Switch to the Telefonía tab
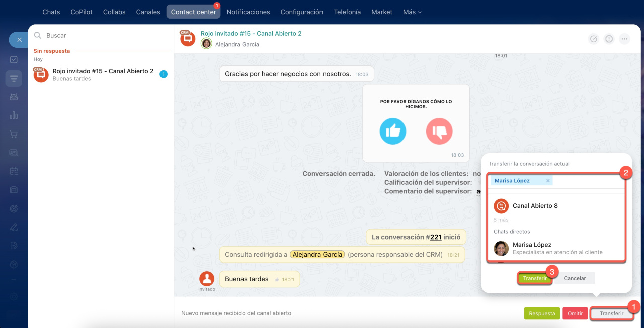This screenshot has height=328, width=644. pos(347,12)
